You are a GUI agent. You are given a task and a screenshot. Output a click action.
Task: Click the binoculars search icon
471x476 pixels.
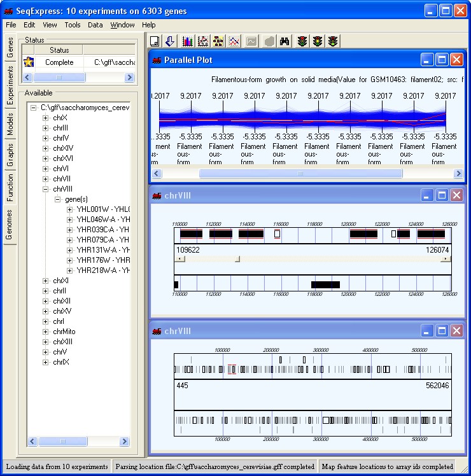pos(285,41)
